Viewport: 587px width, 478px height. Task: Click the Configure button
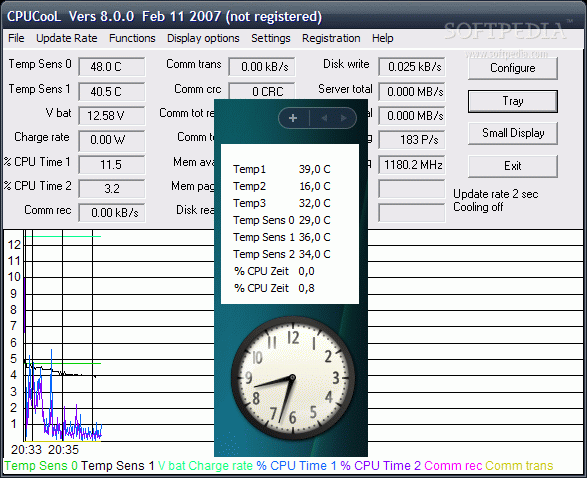point(513,68)
